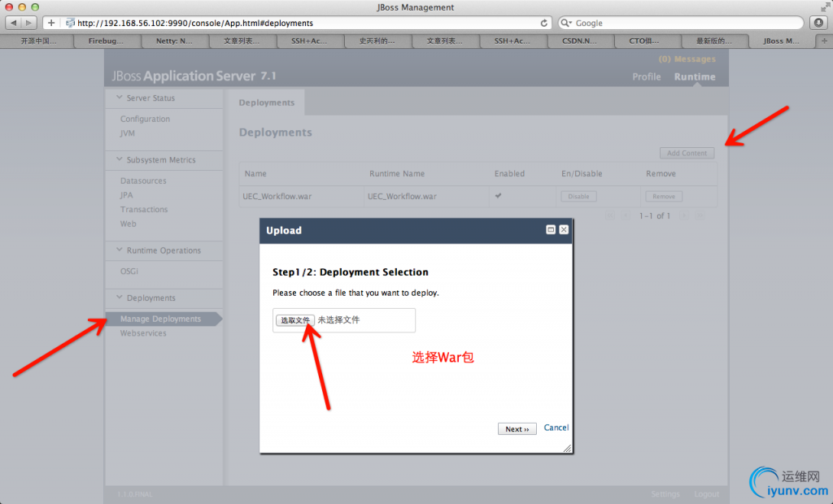Open the downloads button in the browser toolbar
Image resolution: width=833 pixels, height=504 pixels.
pos(818,23)
